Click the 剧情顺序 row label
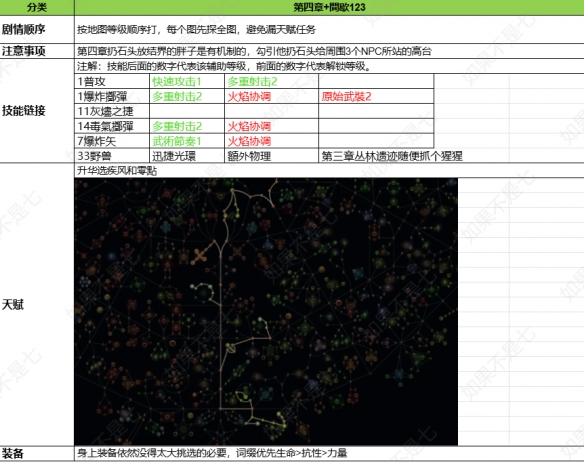Viewport: 584px width, 462px height. click(x=37, y=29)
